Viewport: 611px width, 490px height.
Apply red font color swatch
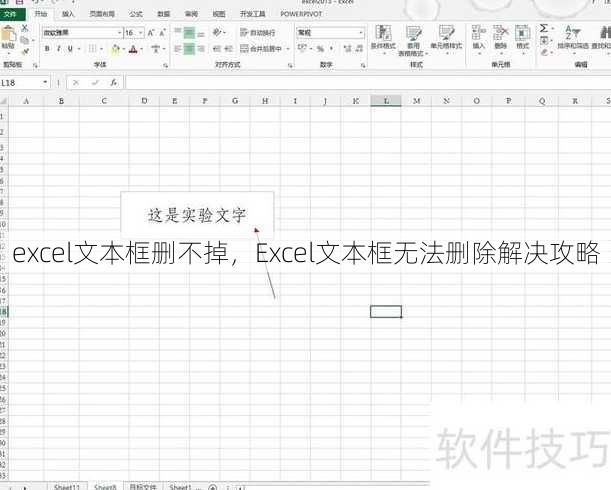click(x=133, y=49)
